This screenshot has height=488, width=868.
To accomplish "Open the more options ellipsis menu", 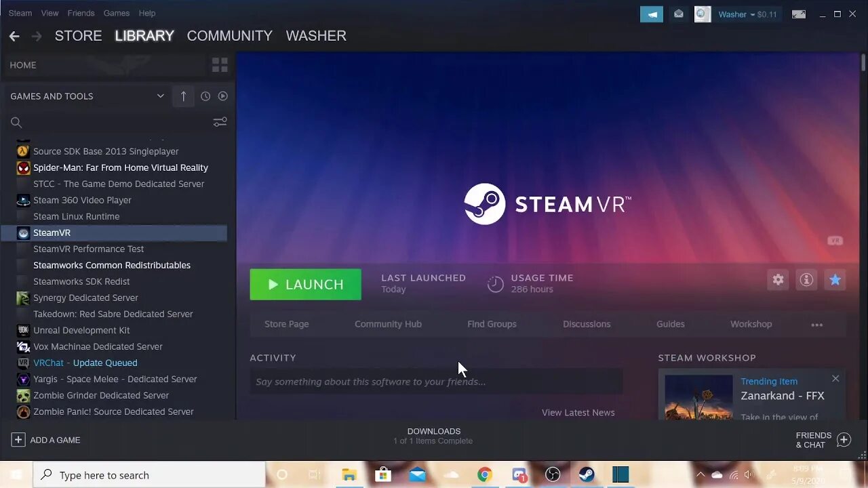I will tap(816, 325).
